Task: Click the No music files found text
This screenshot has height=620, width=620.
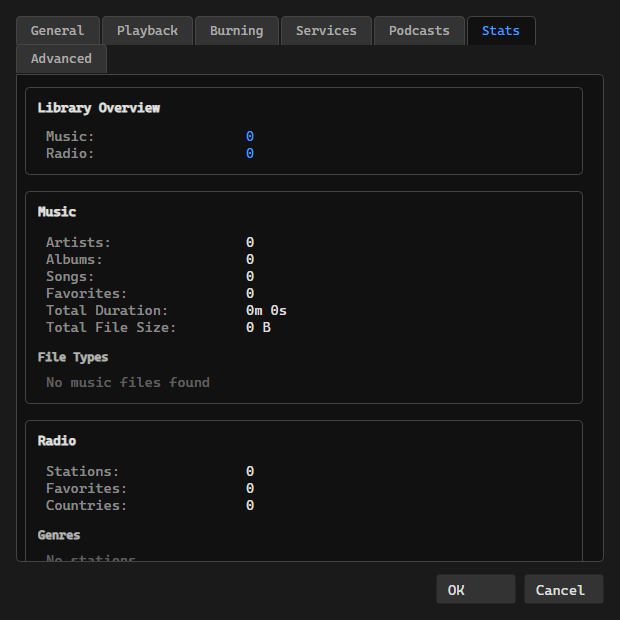Action: click(128, 382)
